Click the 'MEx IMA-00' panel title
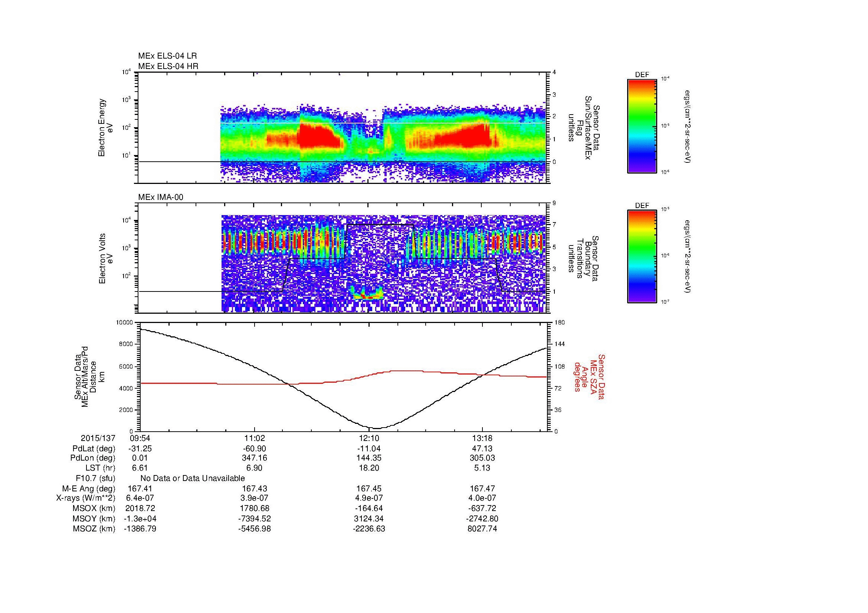The height and width of the screenshot is (613, 868). (x=161, y=197)
